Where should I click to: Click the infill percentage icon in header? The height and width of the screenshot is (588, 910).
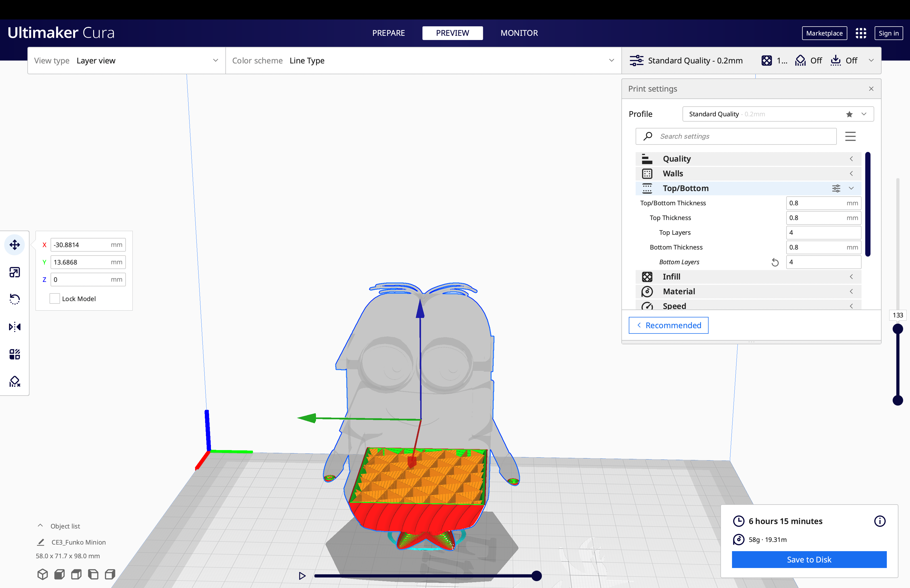(766, 60)
